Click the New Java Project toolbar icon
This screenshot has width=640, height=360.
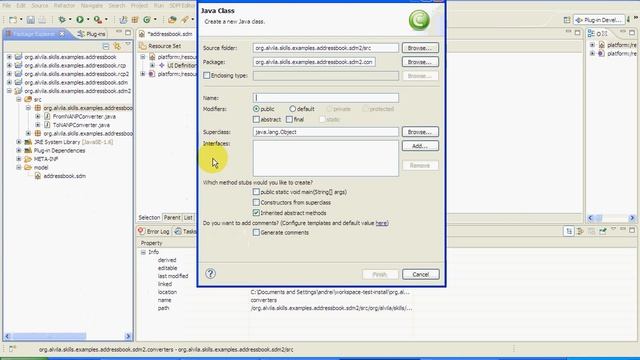coord(123,20)
